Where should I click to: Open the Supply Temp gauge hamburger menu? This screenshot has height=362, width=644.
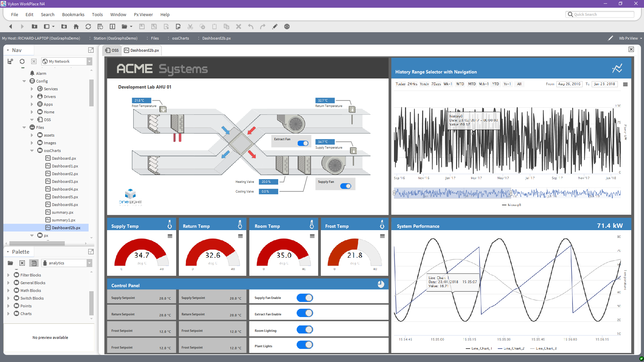pos(170,236)
